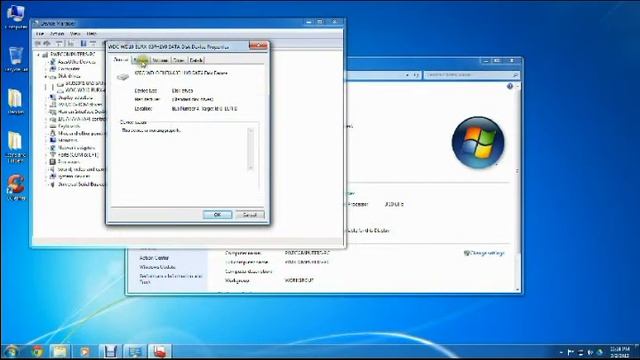Viewport: 640px width, 360px height.
Task: Click the Back arrow in Device Manager toolbar
Action: click(x=38, y=43)
